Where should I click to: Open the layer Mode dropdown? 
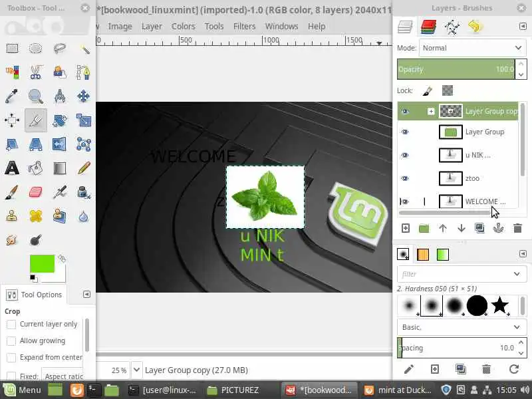pos(473,48)
